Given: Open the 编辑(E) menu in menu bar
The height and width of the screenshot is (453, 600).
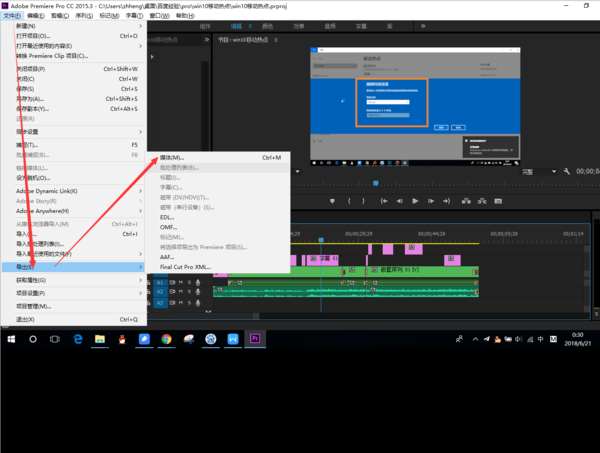Looking at the screenshot, I should [36, 16].
